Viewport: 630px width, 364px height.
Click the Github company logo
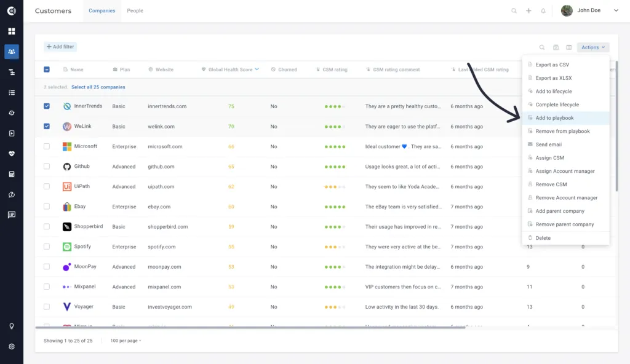point(67,167)
